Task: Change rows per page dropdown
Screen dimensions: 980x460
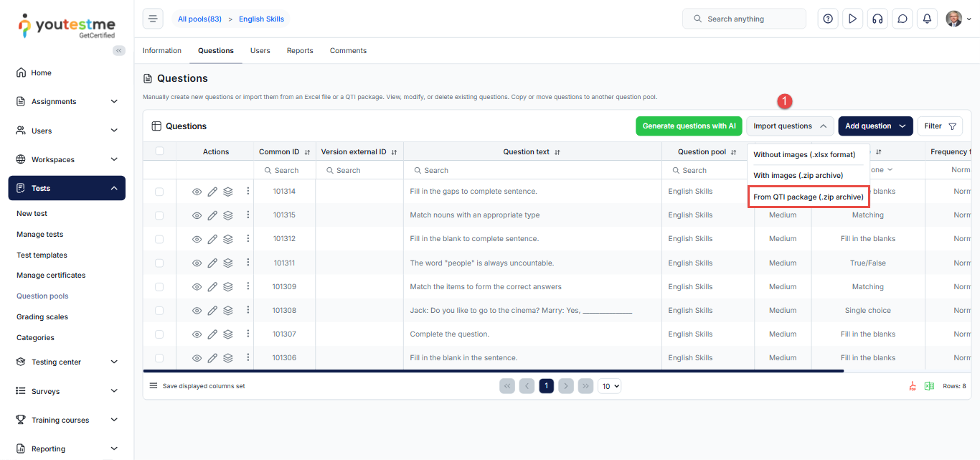Action: tap(609, 386)
